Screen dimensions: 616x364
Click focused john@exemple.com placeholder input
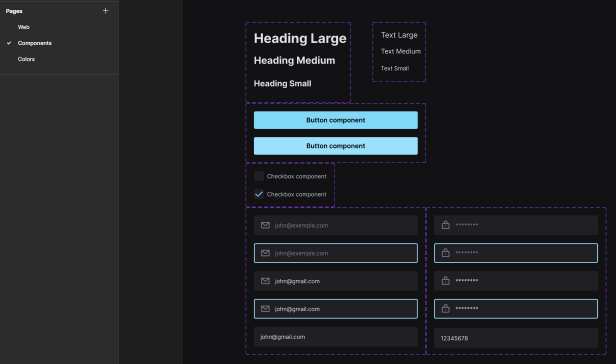pos(335,253)
